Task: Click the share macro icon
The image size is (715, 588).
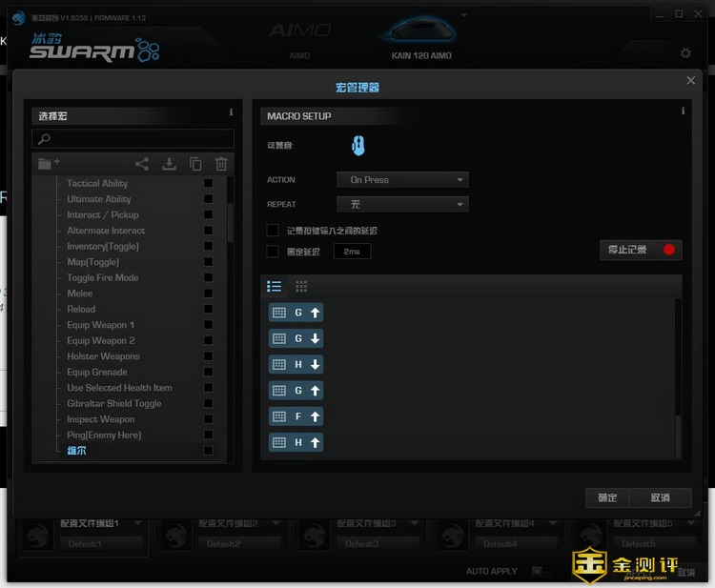Action: coord(142,164)
